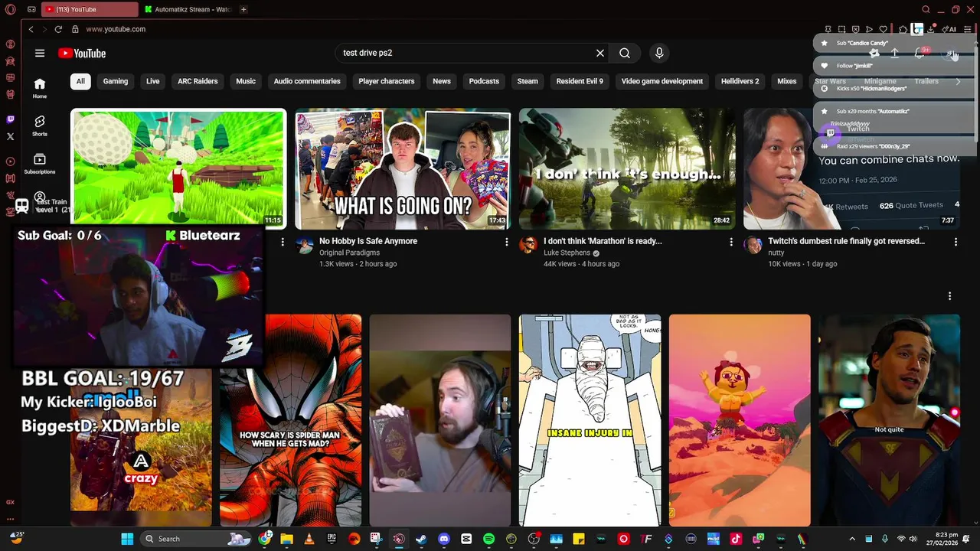Open Windows Start menu
This screenshot has width=980, height=551.
click(127, 539)
